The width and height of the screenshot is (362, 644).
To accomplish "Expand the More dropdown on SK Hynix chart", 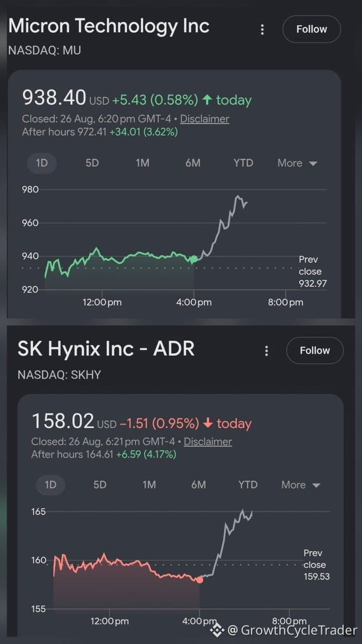I will point(301,485).
